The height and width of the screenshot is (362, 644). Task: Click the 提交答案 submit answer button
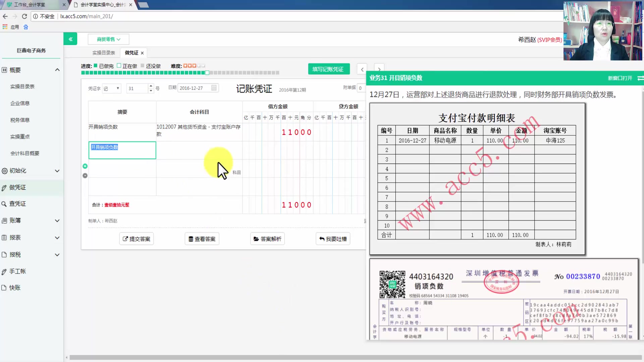pos(136,238)
